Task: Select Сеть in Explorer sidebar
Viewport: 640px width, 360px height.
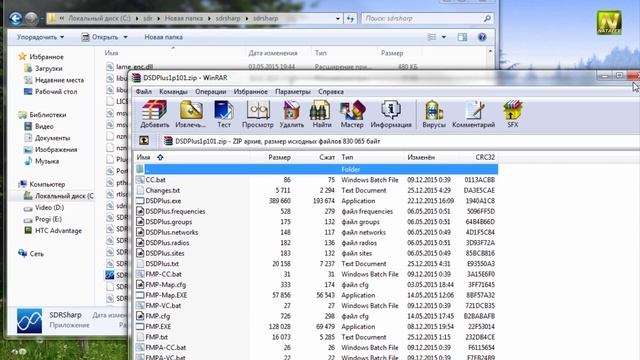Action: 36,253
